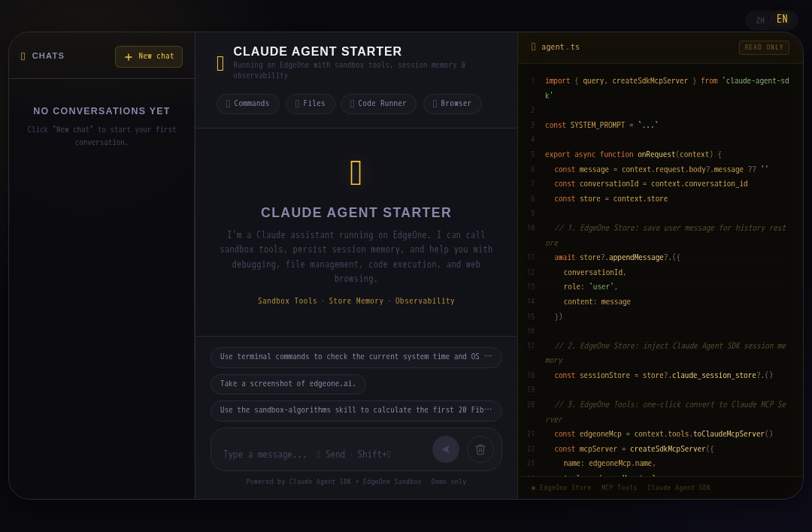
Task: Click the 'EdgeOne Store · MCP Tools' footer text
Action: tap(625, 488)
